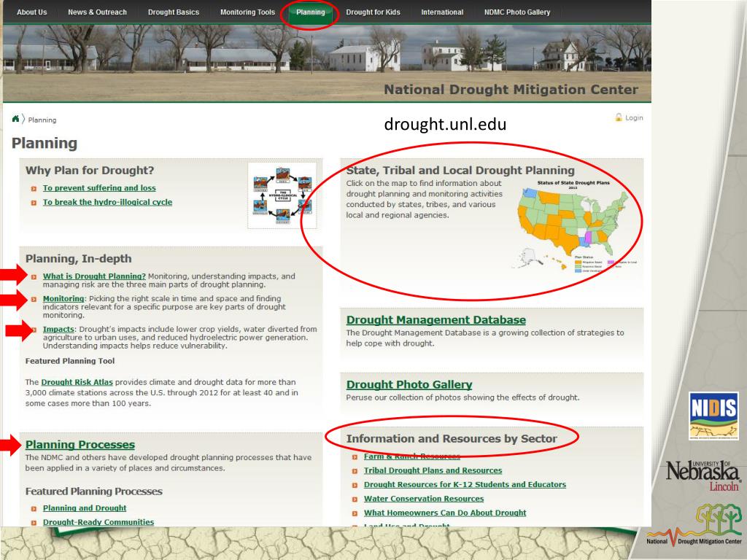Click the bullet icon beside What Homeowners Can Do

[355, 513]
